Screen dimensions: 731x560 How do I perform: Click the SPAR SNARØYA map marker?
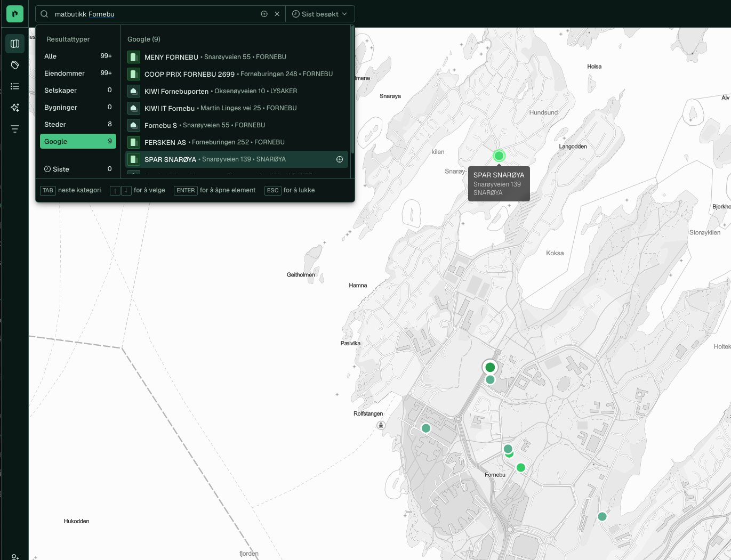pyautogui.click(x=499, y=156)
